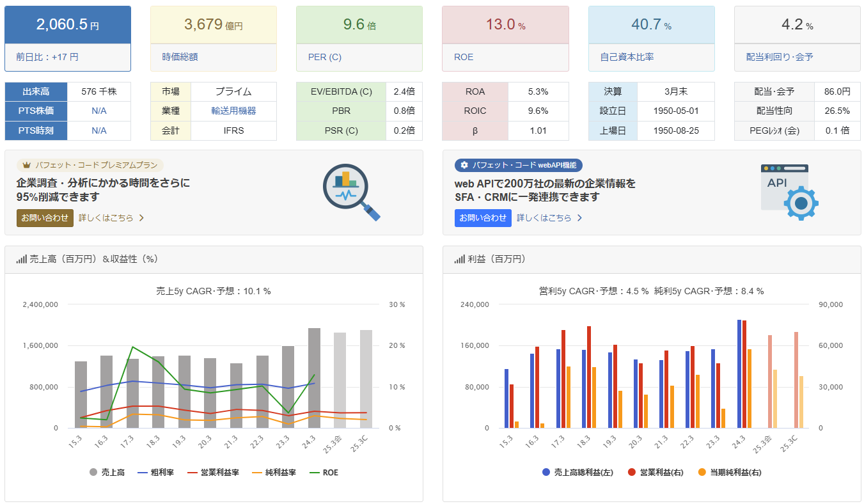Toggle 売上高総利益(左) series in profit legend
Image resolution: width=864 pixels, height=504 pixels.
[577, 473]
